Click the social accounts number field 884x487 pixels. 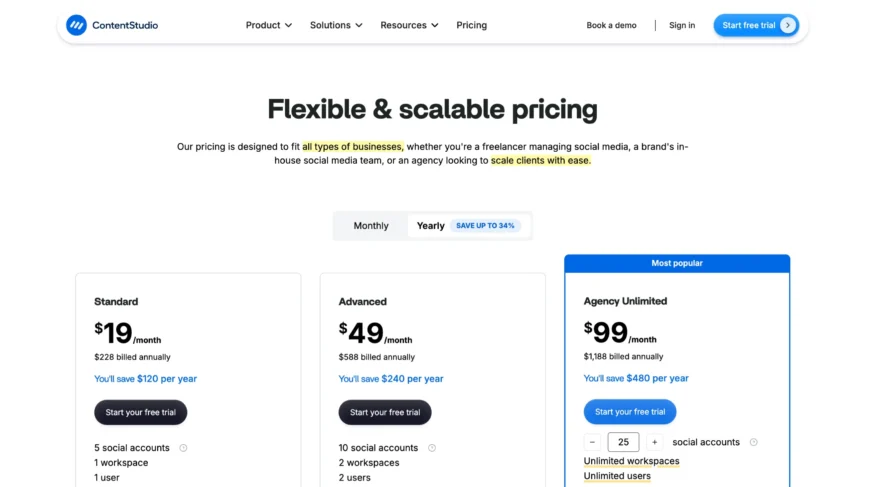(623, 442)
